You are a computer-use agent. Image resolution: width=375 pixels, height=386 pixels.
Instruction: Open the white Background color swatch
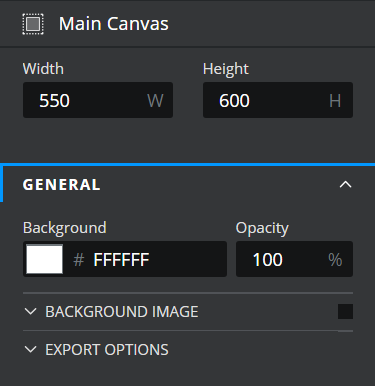44,259
